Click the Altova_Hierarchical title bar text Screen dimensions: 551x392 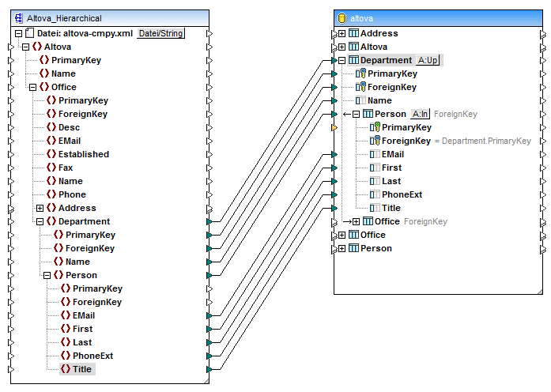64,18
